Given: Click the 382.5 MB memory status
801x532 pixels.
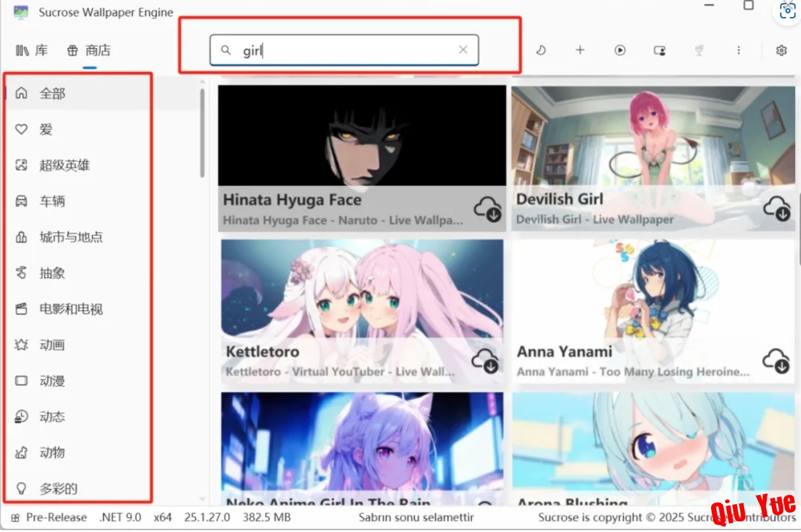Looking at the screenshot, I should (266, 517).
